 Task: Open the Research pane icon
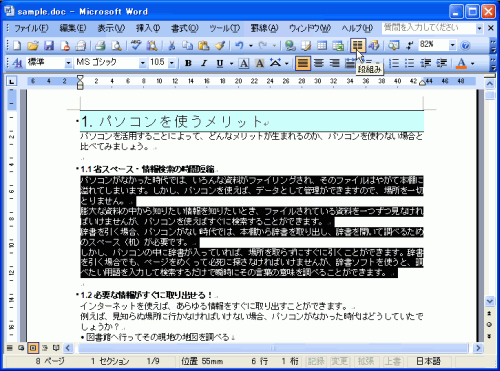tap(152, 45)
